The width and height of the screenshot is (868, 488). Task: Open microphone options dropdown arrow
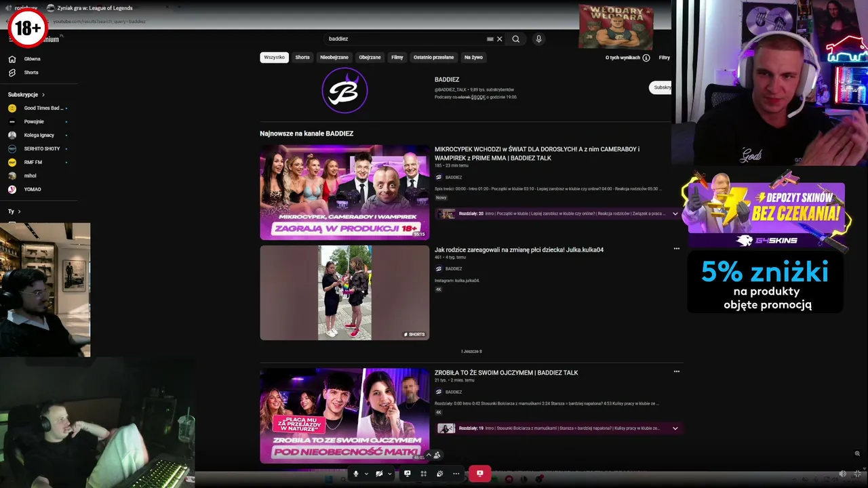[x=366, y=474]
